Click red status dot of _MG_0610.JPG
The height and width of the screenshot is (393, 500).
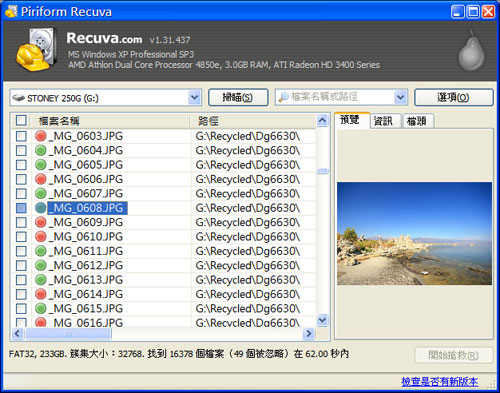[x=41, y=237]
